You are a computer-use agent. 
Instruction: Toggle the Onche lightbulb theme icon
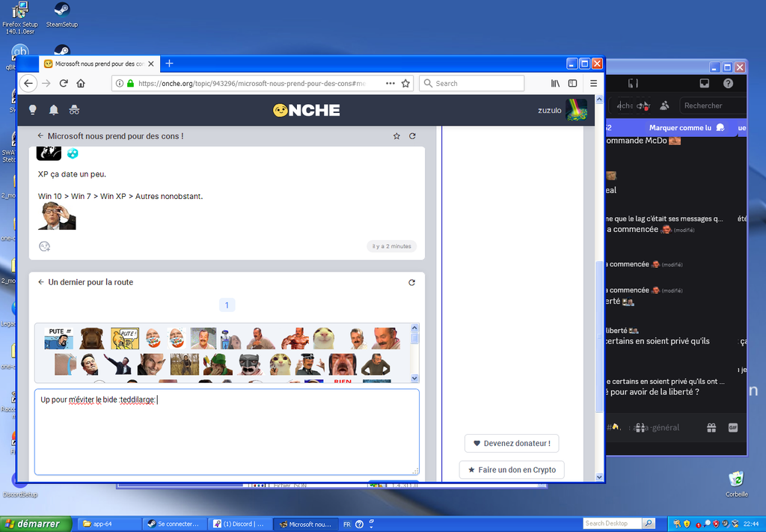(32, 110)
